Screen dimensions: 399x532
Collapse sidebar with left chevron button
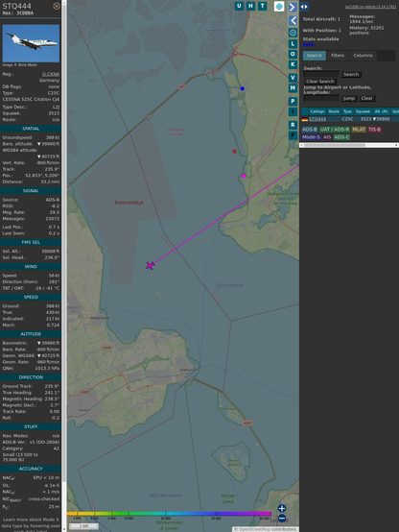click(x=293, y=21)
